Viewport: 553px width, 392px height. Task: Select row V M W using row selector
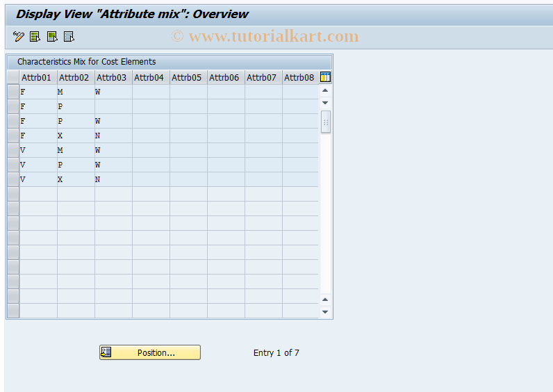coord(13,150)
